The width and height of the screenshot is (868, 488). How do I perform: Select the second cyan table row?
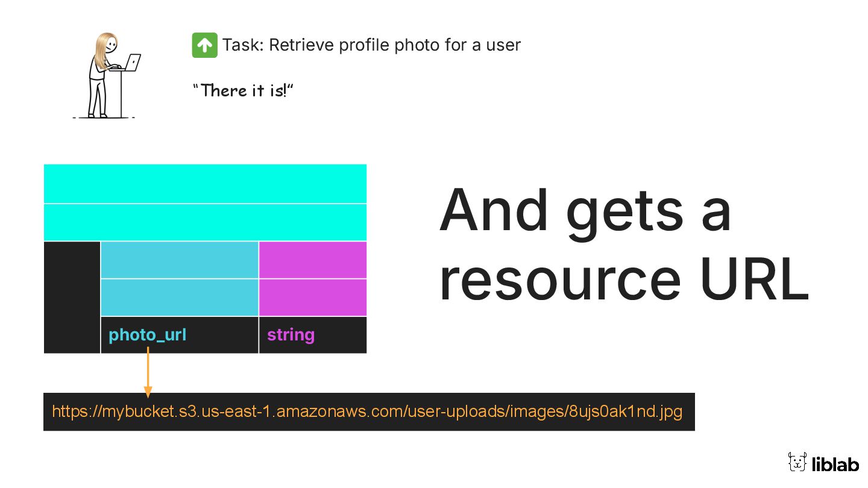[x=205, y=222]
